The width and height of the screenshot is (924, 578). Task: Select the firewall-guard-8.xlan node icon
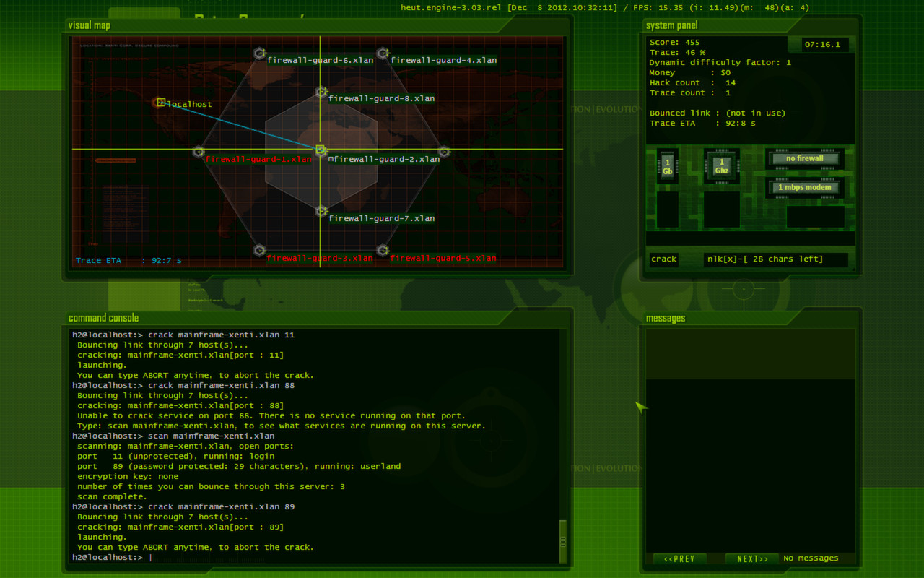point(321,90)
